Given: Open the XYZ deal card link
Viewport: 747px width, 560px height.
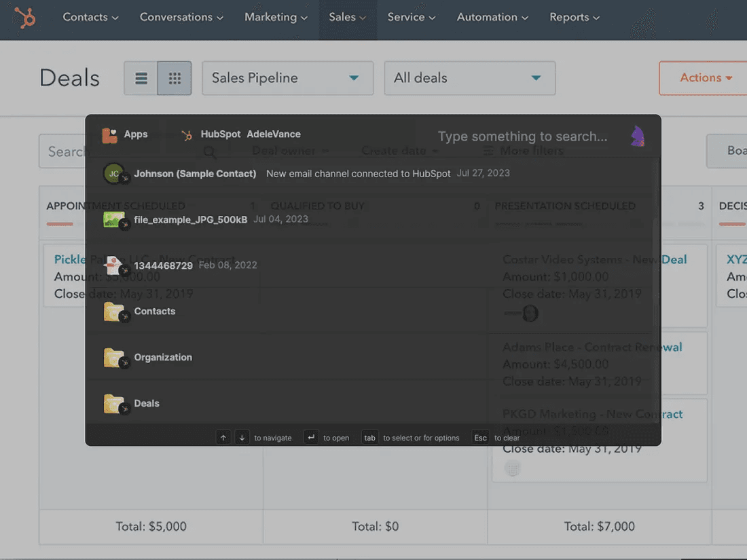Looking at the screenshot, I should coord(737,259).
